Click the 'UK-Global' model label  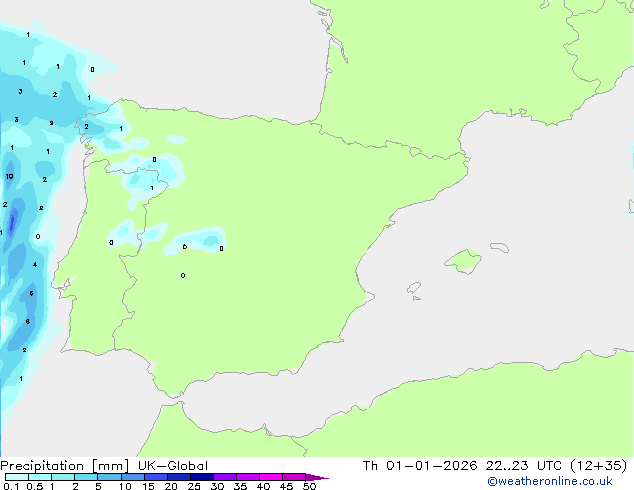(173, 466)
